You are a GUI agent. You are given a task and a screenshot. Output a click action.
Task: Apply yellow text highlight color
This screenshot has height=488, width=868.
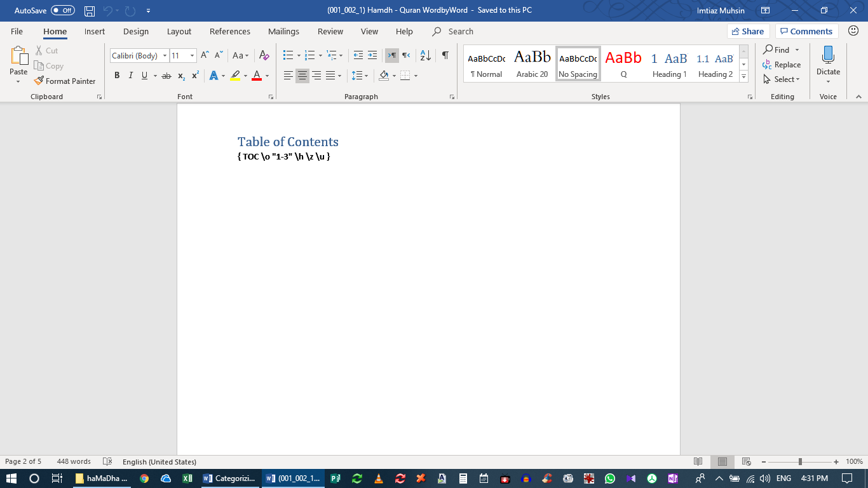pyautogui.click(x=235, y=76)
